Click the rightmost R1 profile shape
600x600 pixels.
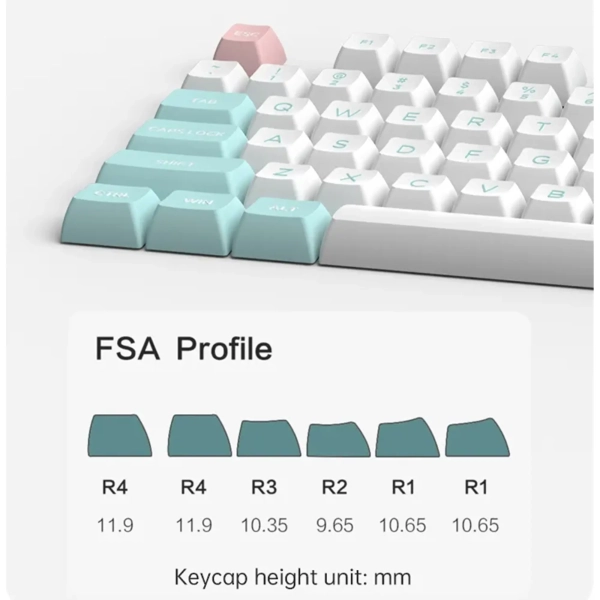(478, 437)
